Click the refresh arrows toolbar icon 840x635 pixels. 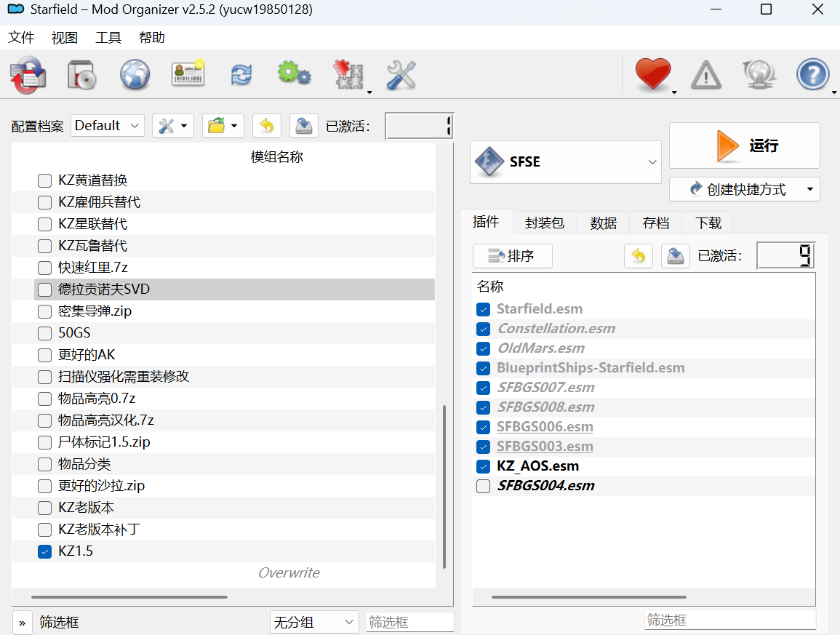(241, 74)
